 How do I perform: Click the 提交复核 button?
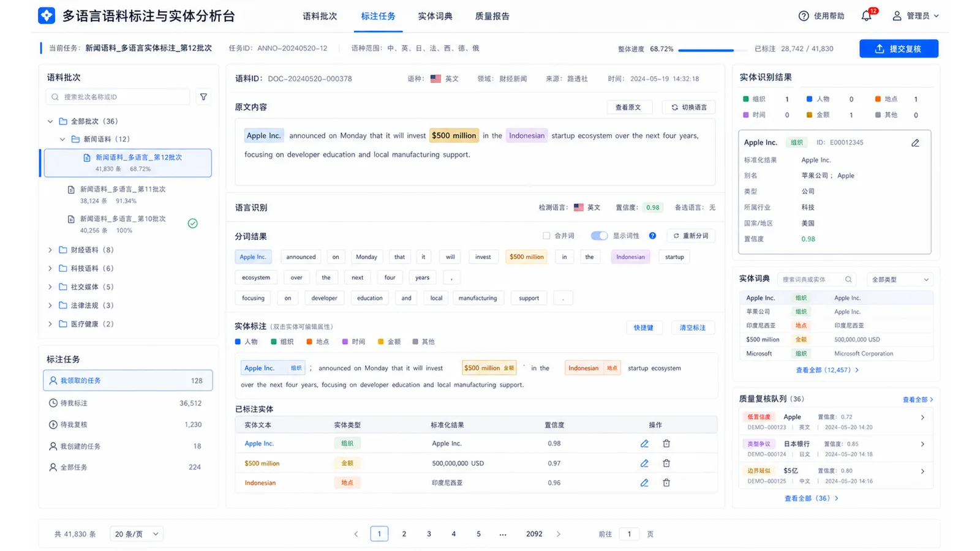[899, 49]
